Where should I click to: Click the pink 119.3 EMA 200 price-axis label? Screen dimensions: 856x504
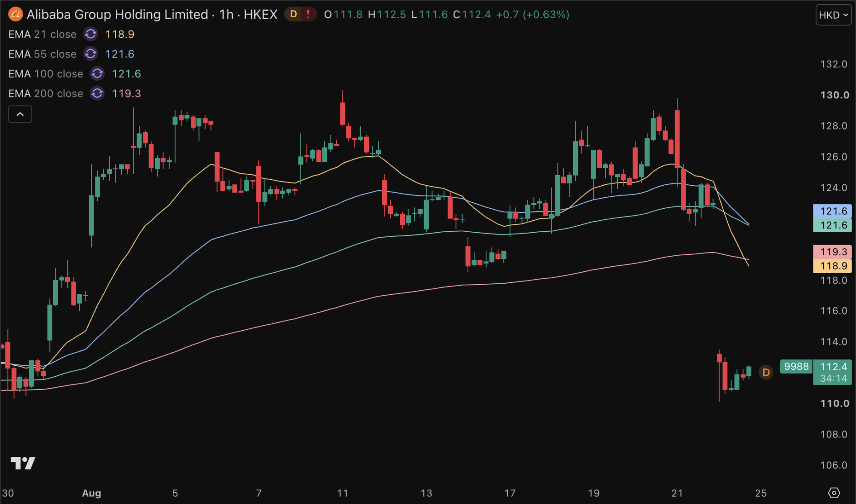832,252
